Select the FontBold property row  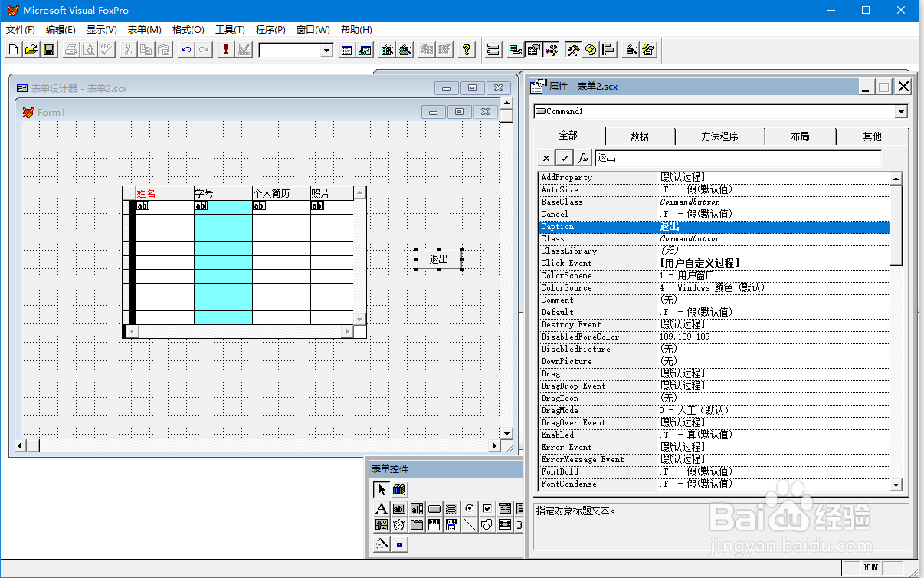coord(714,471)
